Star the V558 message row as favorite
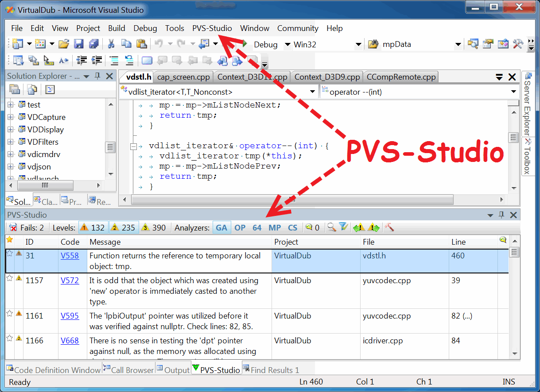 [10, 254]
